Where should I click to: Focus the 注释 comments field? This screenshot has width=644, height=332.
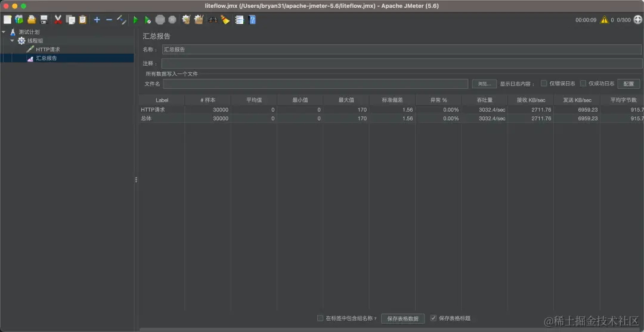[402, 63]
